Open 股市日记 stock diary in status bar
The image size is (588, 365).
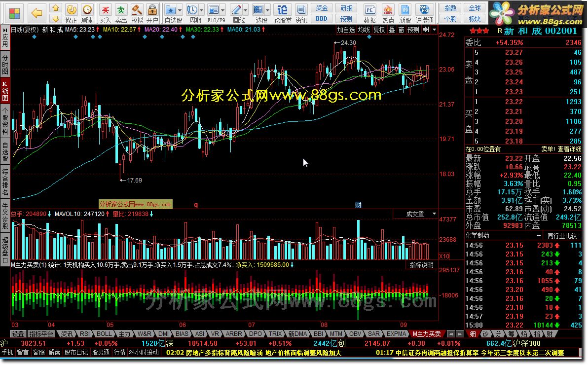tap(76, 352)
